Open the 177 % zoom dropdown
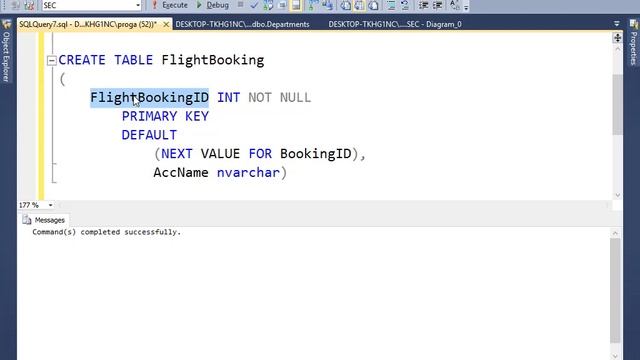Screen dimensions: 640x360 pyautogui.click(x=50, y=205)
